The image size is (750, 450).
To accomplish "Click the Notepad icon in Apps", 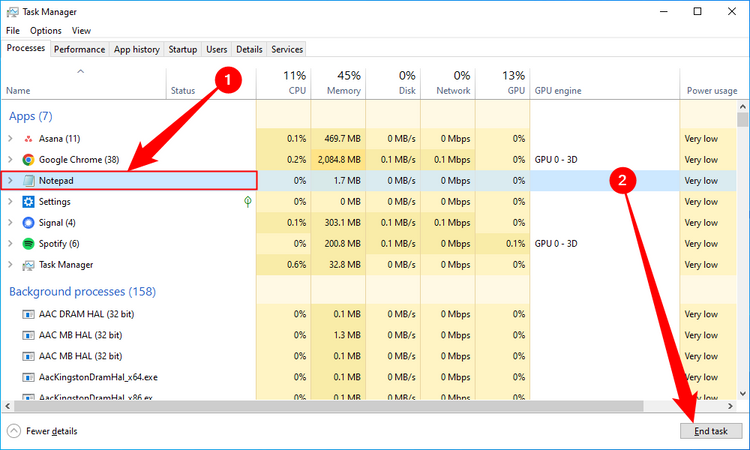I will pyautogui.click(x=29, y=181).
